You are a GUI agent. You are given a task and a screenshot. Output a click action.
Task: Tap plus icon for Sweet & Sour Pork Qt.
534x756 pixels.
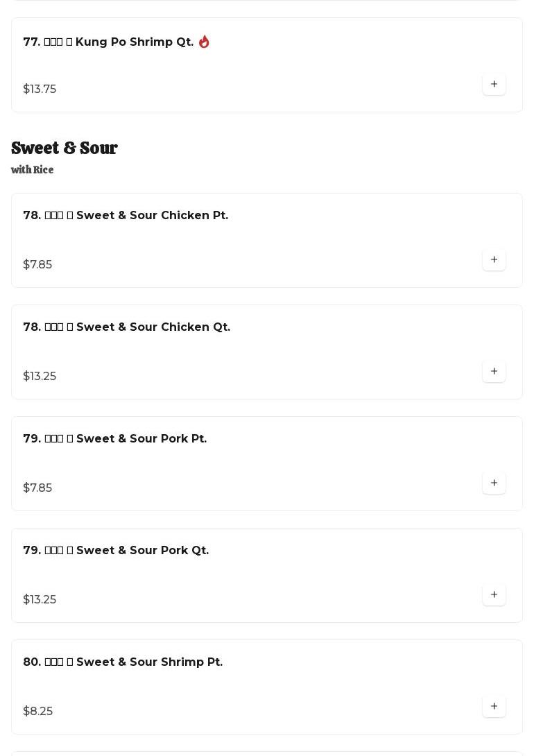[494, 595]
